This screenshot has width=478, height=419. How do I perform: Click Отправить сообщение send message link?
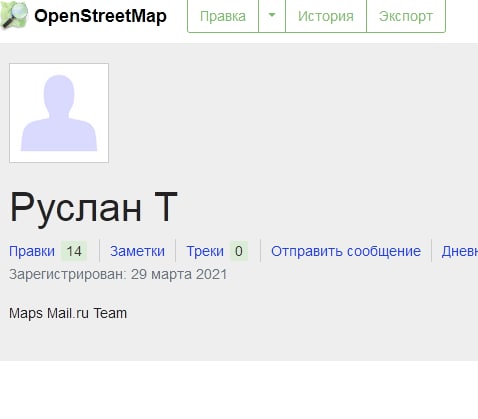pyautogui.click(x=346, y=251)
